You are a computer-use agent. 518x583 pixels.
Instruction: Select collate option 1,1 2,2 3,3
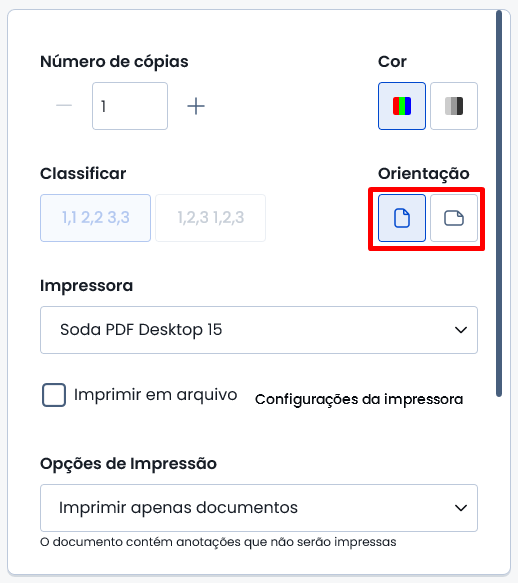[96, 218]
